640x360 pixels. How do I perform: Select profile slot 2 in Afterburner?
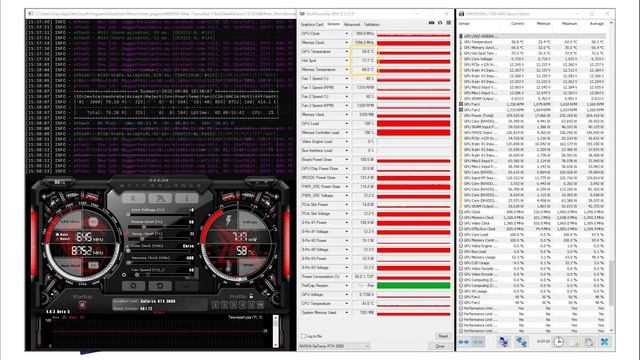(x=224, y=304)
